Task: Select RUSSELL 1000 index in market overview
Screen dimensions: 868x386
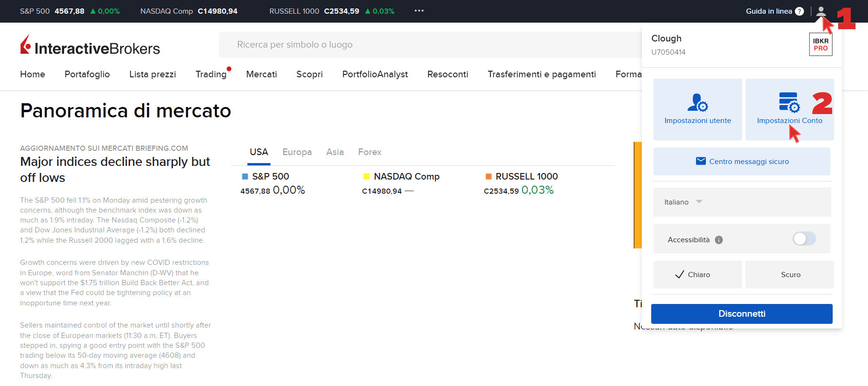Action: [x=527, y=177]
